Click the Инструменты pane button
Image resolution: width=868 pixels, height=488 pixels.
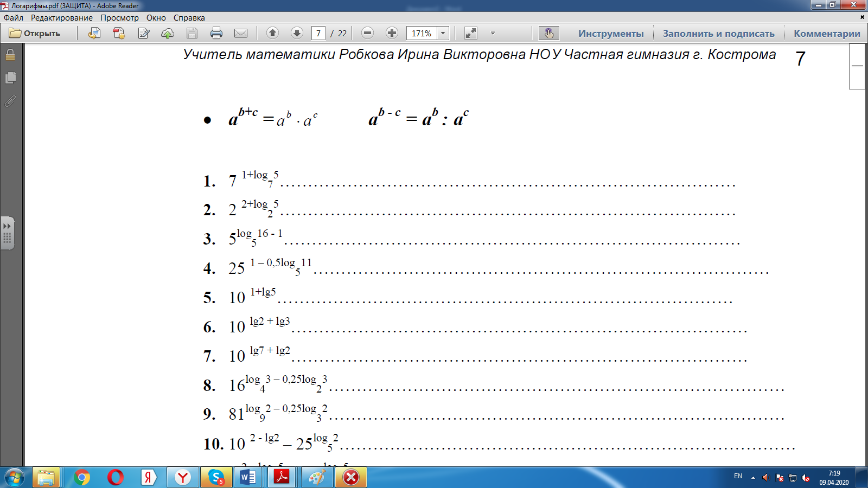click(x=611, y=33)
